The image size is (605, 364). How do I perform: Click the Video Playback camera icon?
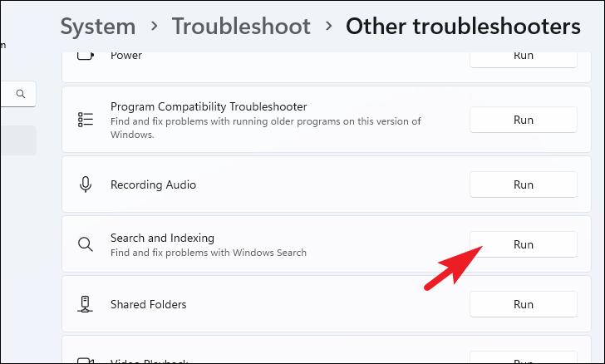coord(86,361)
